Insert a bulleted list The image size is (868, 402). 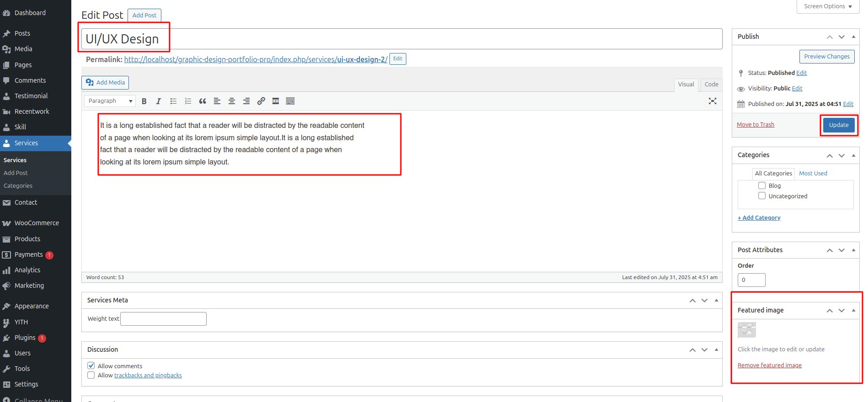(173, 101)
